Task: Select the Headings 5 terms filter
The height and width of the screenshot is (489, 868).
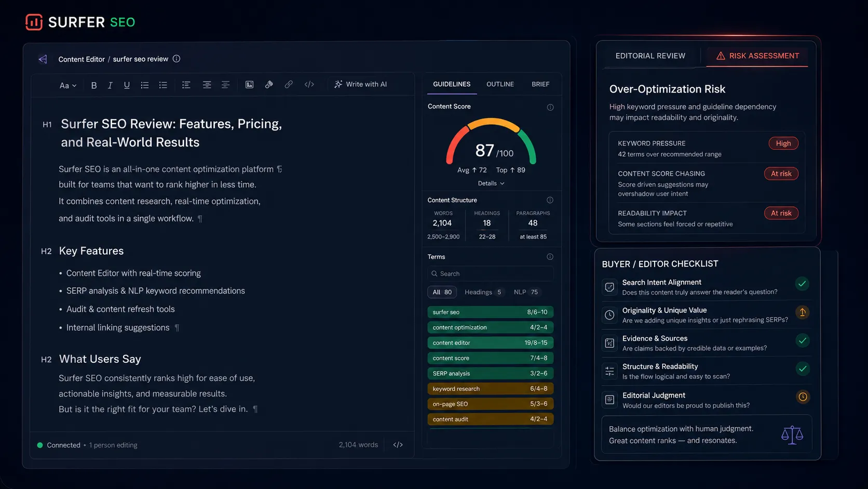Action: (483, 292)
